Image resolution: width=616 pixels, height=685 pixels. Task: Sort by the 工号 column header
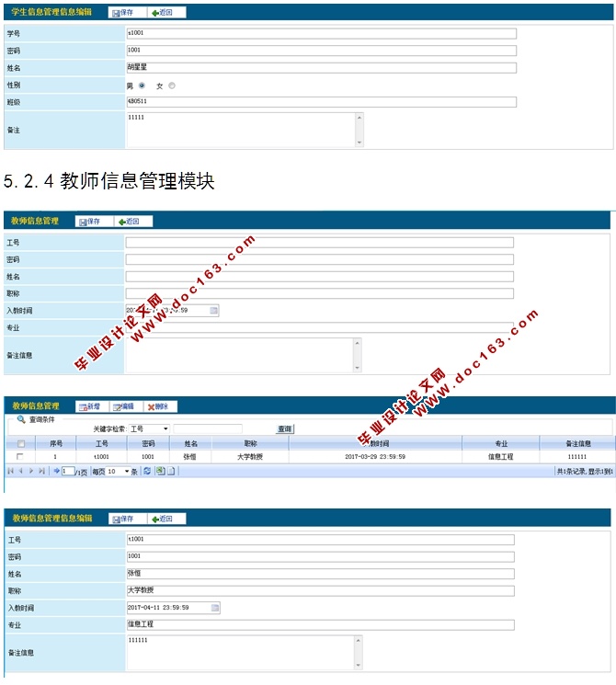pyautogui.click(x=101, y=443)
